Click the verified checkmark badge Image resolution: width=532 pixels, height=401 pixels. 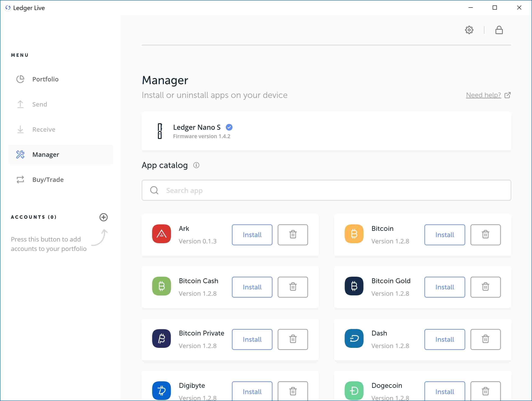pos(229,127)
